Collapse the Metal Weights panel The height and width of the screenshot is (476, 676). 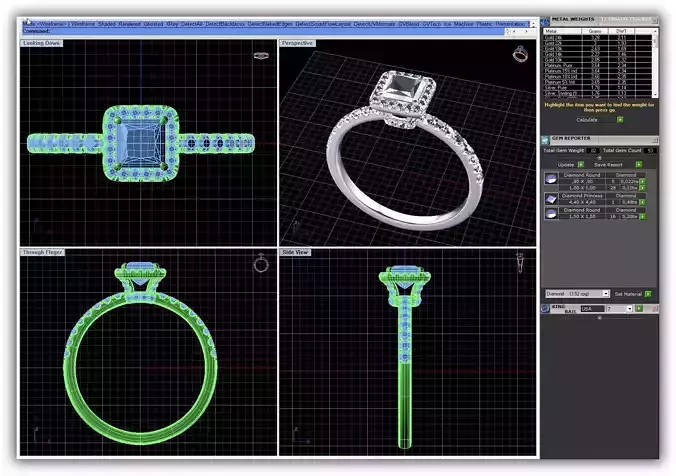coord(655,21)
